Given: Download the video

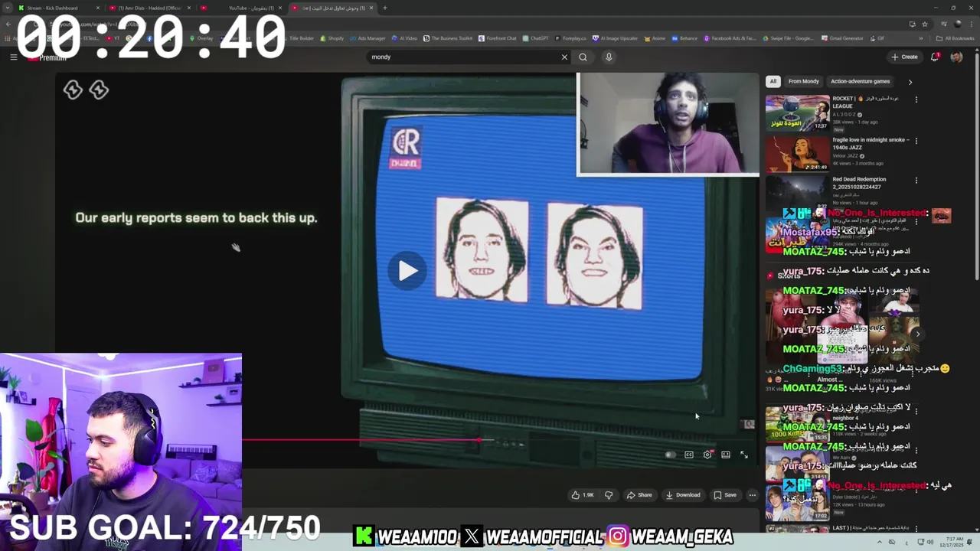Looking at the screenshot, I should [683, 495].
